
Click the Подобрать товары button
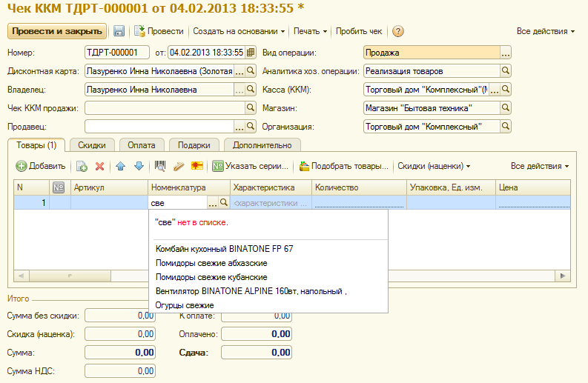coord(344,166)
